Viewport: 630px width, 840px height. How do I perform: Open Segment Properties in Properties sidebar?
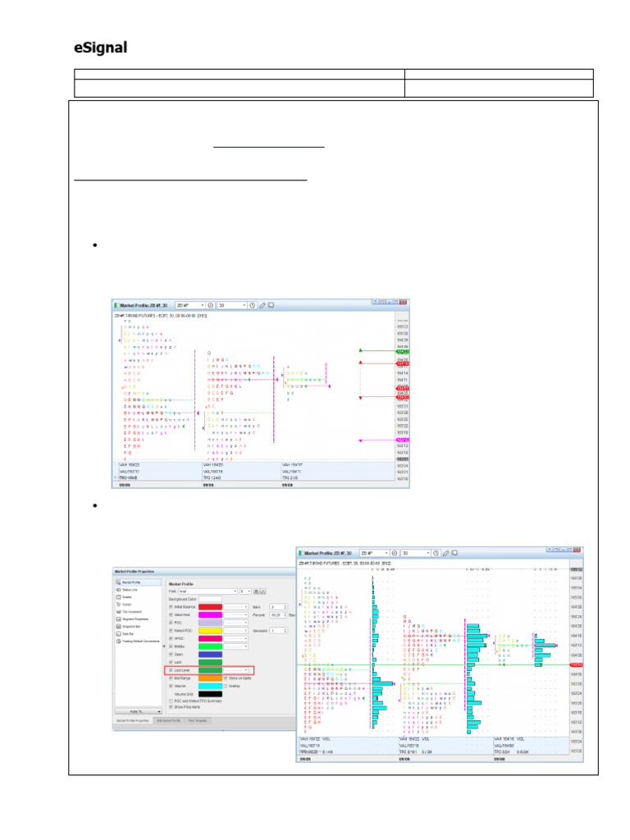pos(132,619)
